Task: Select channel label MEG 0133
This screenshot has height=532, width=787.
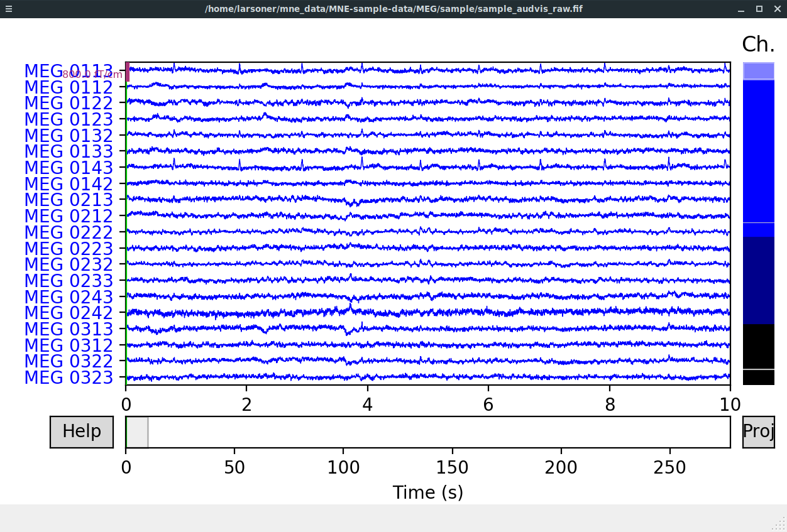Action: coord(69,151)
